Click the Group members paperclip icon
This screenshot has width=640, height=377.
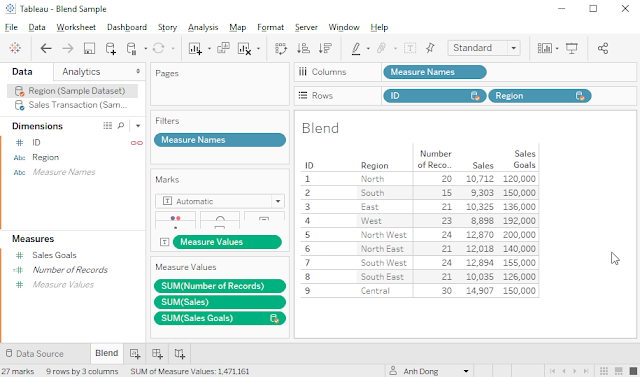[382, 48]
